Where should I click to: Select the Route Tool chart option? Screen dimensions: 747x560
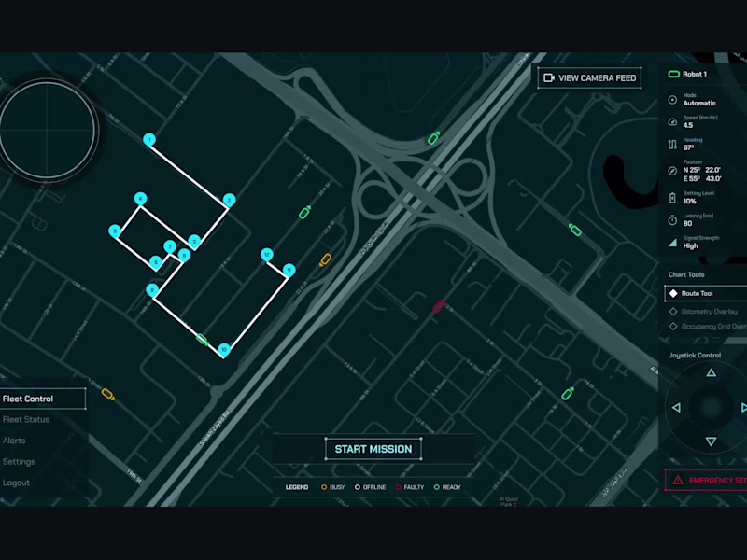pyautogui.click(x=706, y=293)
